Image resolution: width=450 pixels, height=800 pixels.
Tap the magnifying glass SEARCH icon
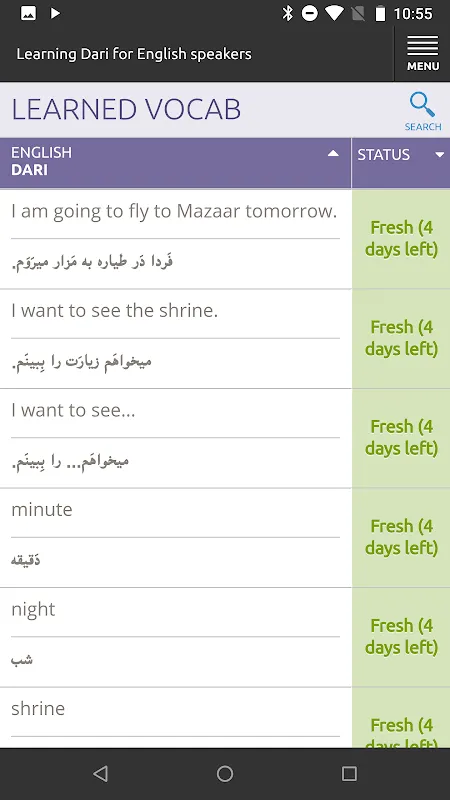[422, 111]
